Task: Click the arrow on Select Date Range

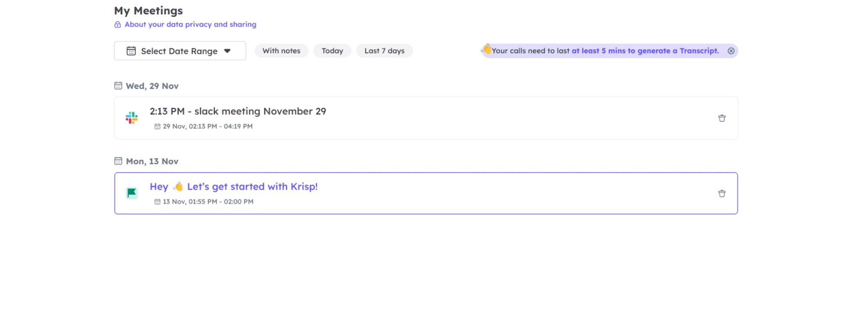Action: click(227, 51)
